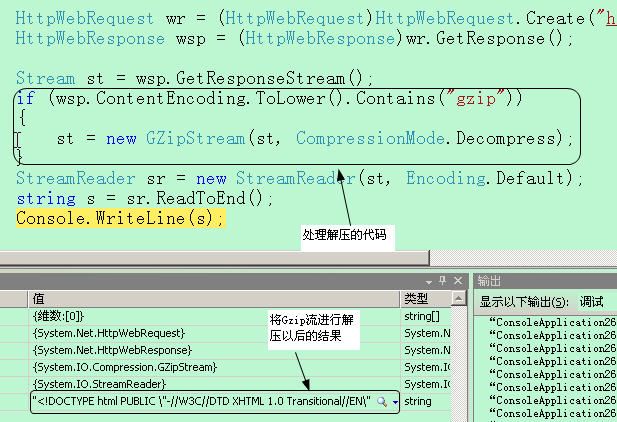
Task: Close the watch panel
Action: (458, 281)
